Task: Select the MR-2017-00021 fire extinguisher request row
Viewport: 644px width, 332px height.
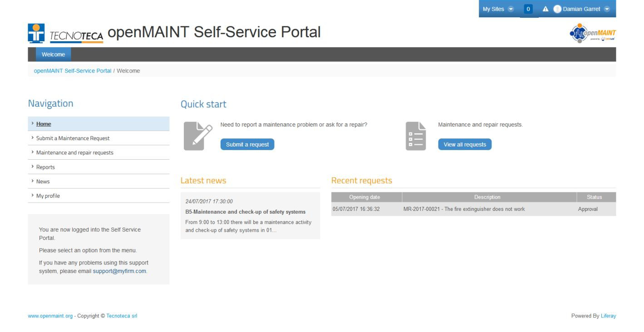Action: click(x=464, y=209)
